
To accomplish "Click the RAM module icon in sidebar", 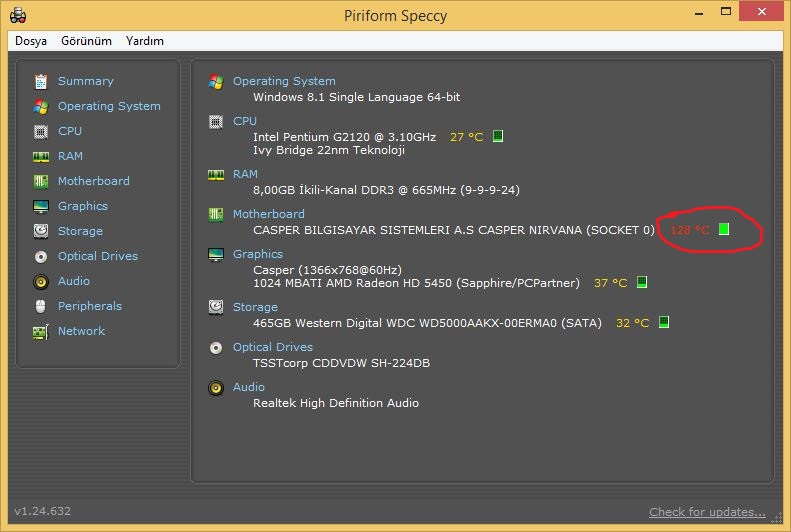I will (x=40, y=156).
